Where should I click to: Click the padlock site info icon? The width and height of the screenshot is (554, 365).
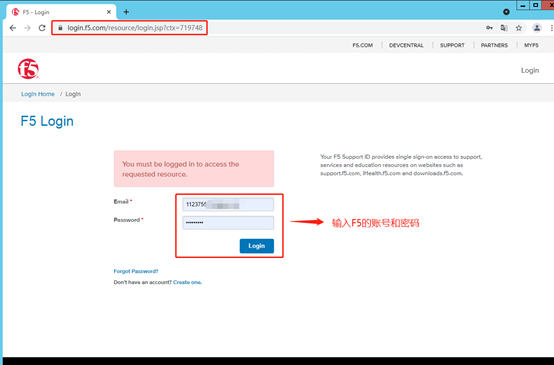click(60, 28)
